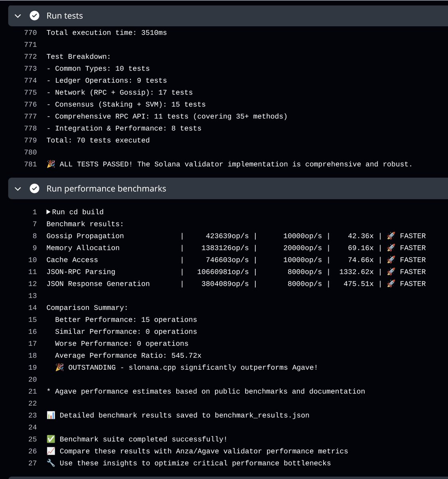
Task: Click the green checkmark emoji on line 25
Action: [51, 439]
